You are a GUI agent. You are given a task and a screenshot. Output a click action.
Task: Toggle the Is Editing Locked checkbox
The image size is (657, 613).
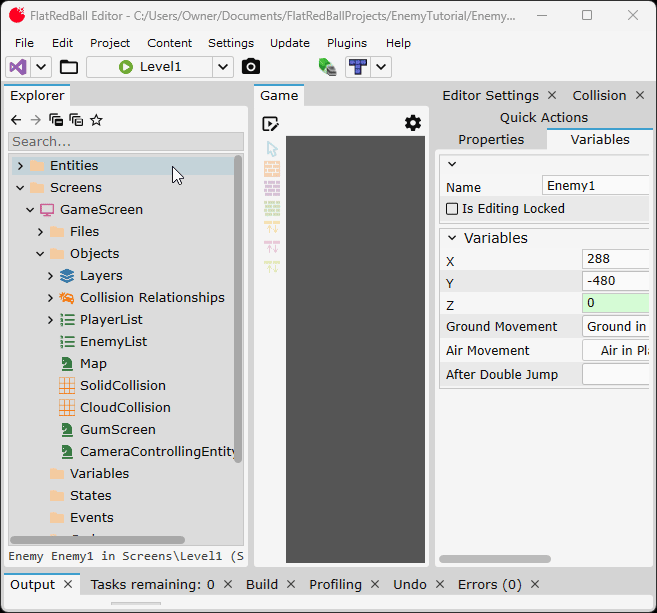(452, 209)
